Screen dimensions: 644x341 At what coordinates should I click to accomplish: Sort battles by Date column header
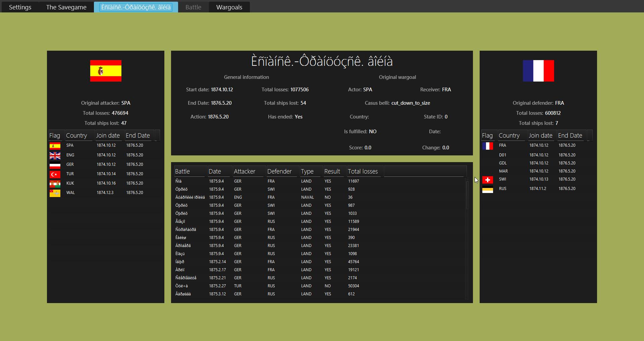[x=215, y=171]
